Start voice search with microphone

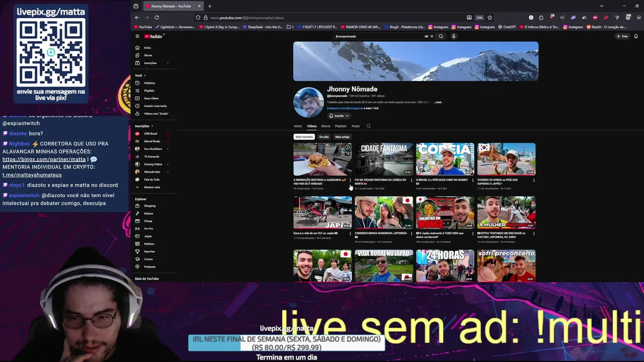(x=453, y=36)
